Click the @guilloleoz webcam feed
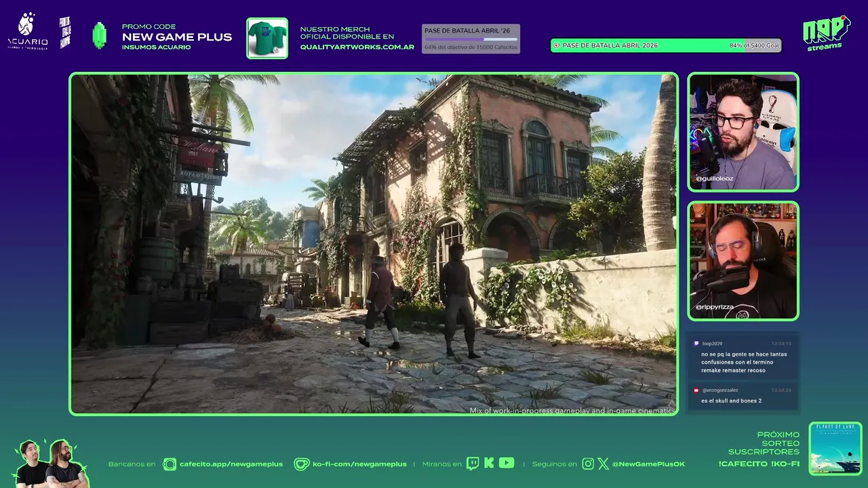 [743, 132]
